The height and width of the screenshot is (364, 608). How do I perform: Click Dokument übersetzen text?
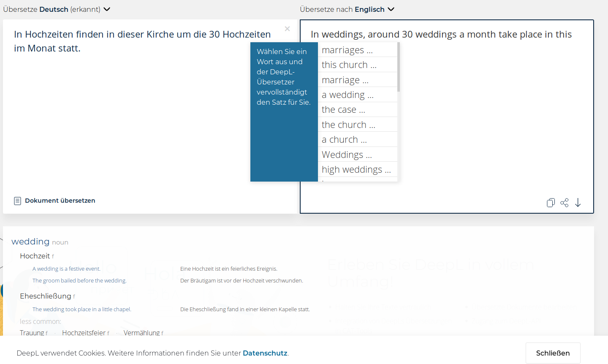[60, 201]
